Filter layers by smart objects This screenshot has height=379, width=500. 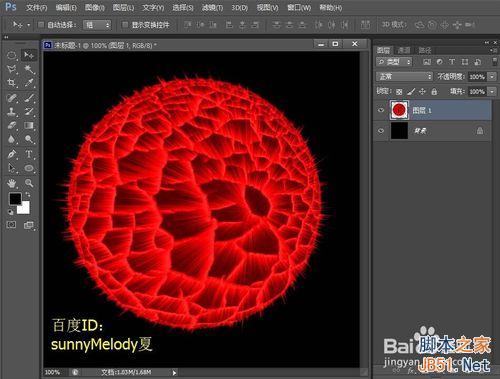[478, 62]
